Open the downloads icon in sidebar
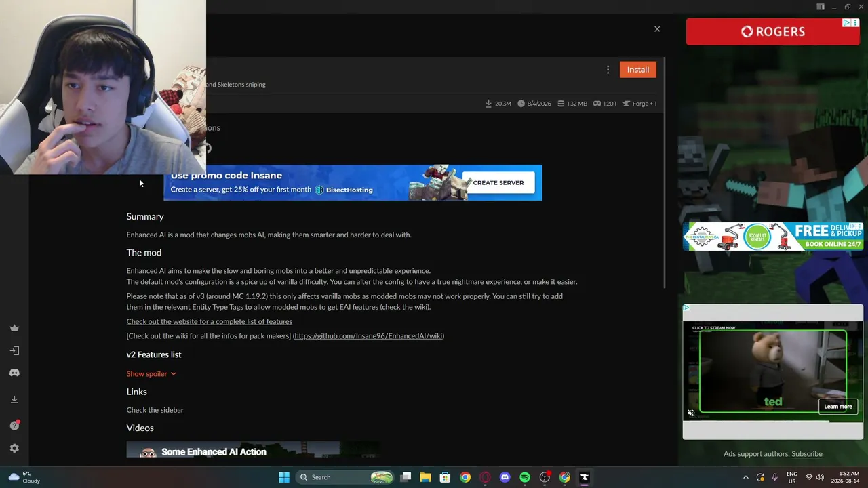868x488 pixels. click(14, 399)
